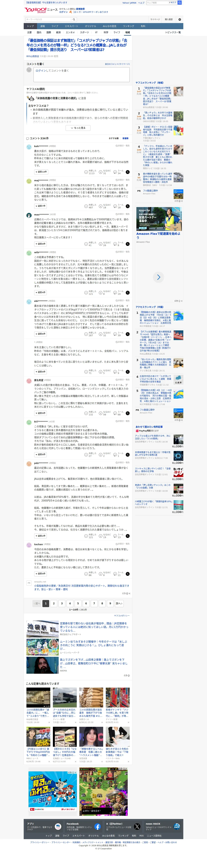Click 共感した icon on maj's comment
207x868 pixels.
click(x=86, y=206)
